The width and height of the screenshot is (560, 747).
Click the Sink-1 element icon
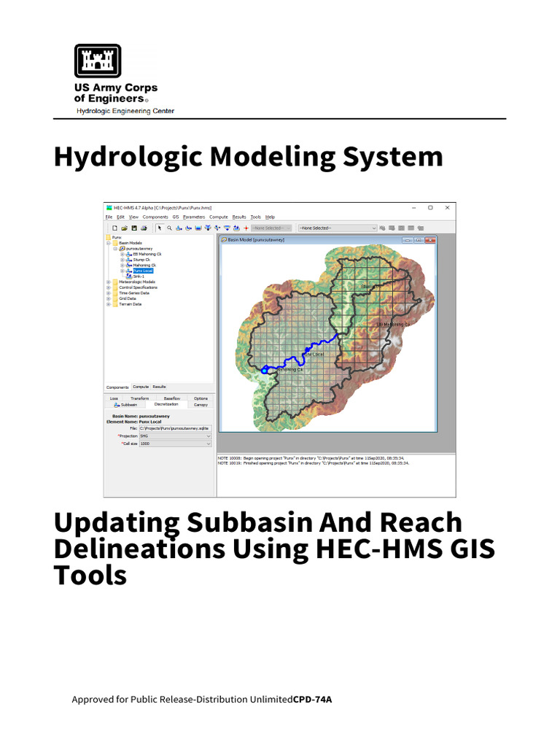[128, 276]
